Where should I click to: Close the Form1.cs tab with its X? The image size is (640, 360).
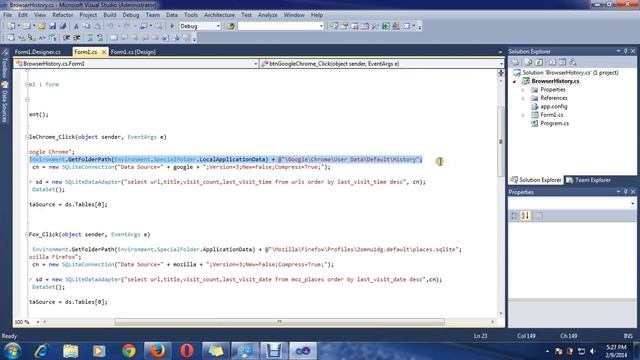click(104, 52)
